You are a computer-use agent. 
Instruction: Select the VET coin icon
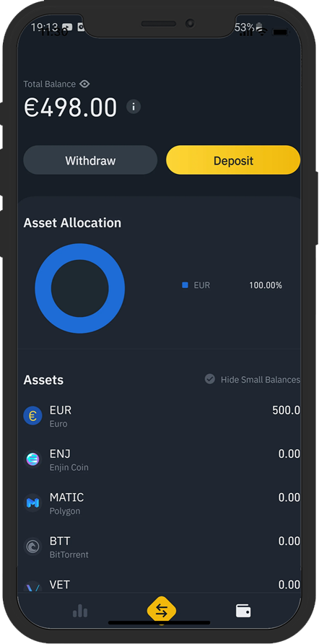33,587
